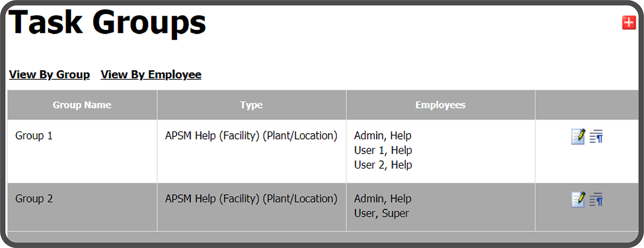Open the View By Group link
The image size is (644, 248).
[x=49, y=75]
